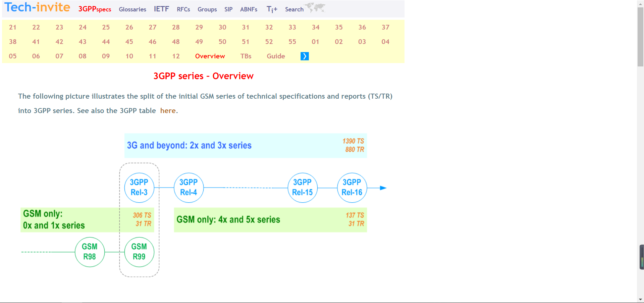
Task: Open series 46 link
Action: (x=153, y=42)
